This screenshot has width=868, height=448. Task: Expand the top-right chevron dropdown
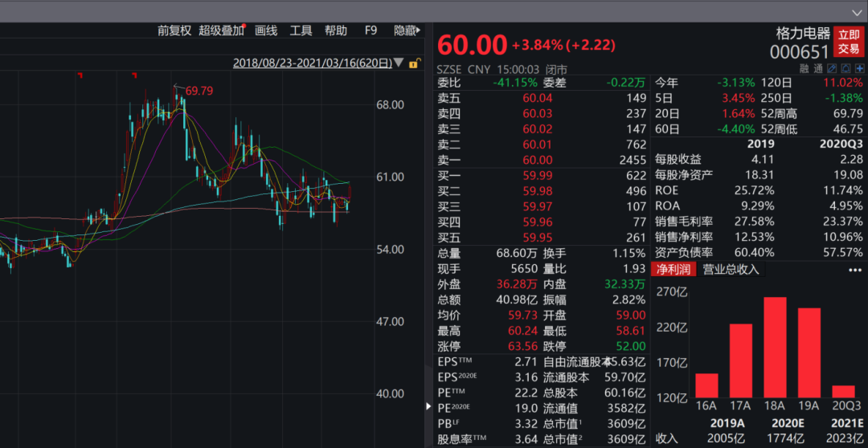pyautogui.click(x=857, y=10)
